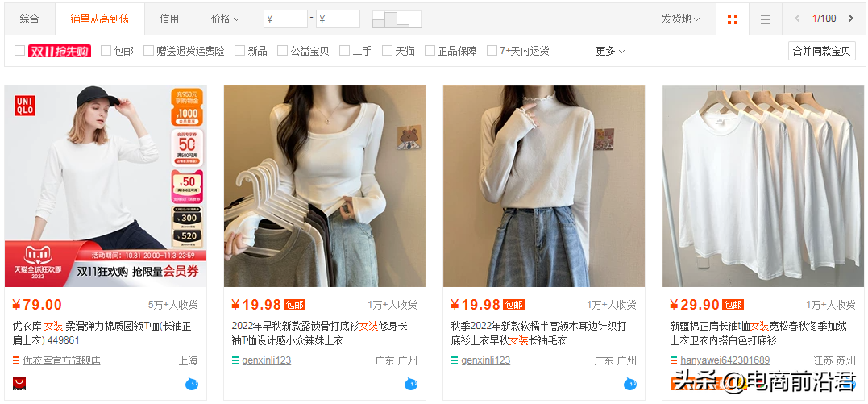The height and width of the screenshot is (404, 868).
Task: Expand the 价格 sort dropdown
Action: (225, 19)
